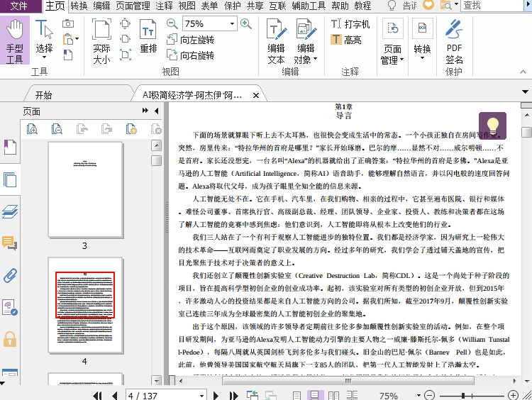Click insert page icon in pages panel
Image resolution: width=532 pixels, height=400 pixels.
click(x=131, y=129)
